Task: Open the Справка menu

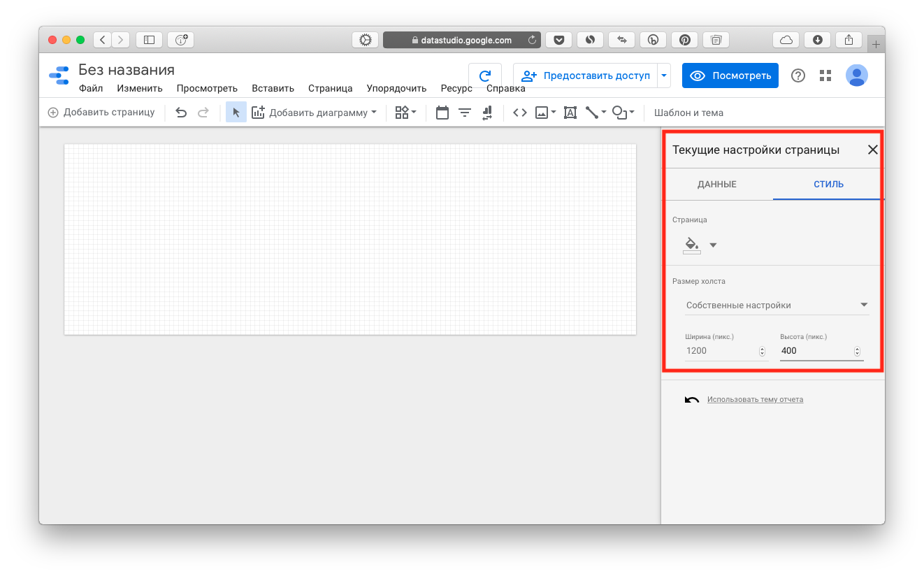Action: (506, 89)
